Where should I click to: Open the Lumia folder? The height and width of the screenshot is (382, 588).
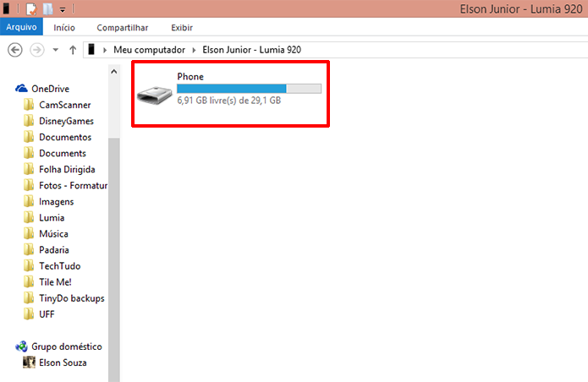point(52,217)
